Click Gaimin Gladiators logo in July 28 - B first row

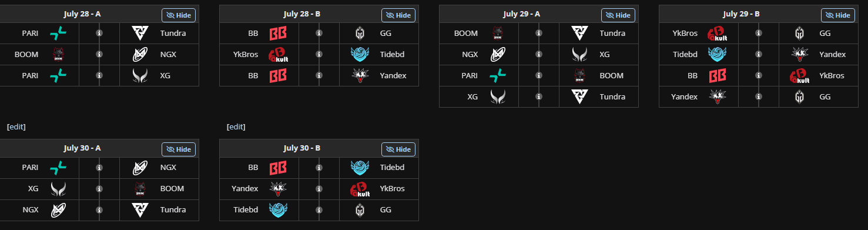tap(360, 34)
